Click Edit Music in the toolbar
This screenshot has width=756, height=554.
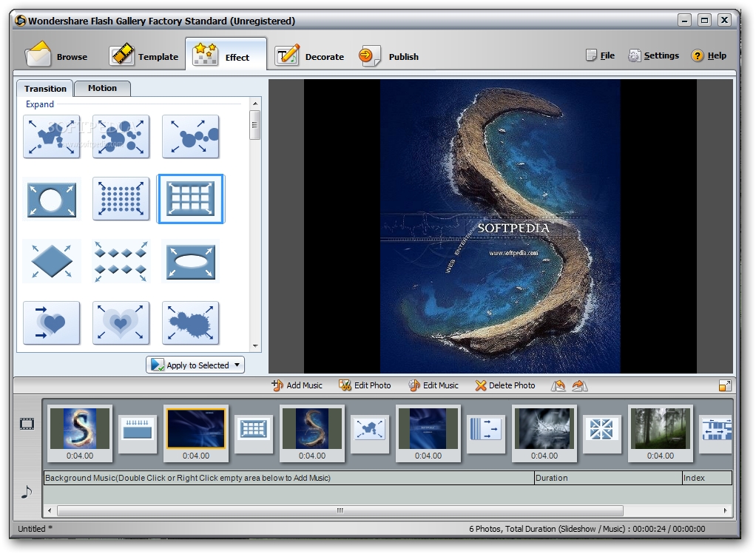[433, 385]
